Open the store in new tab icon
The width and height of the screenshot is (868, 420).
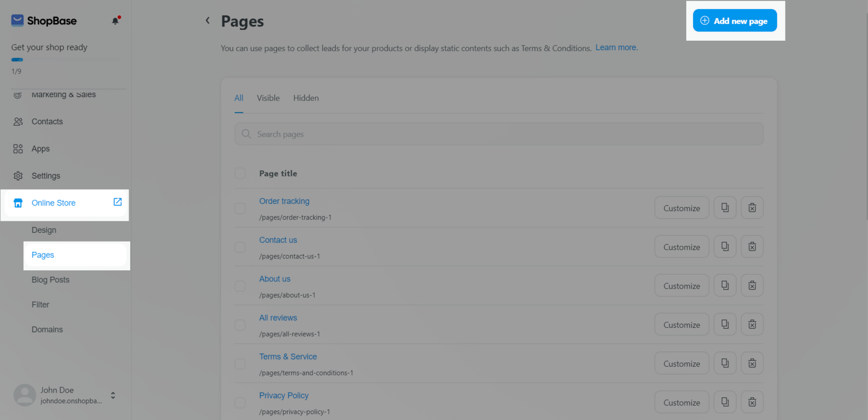118,202
